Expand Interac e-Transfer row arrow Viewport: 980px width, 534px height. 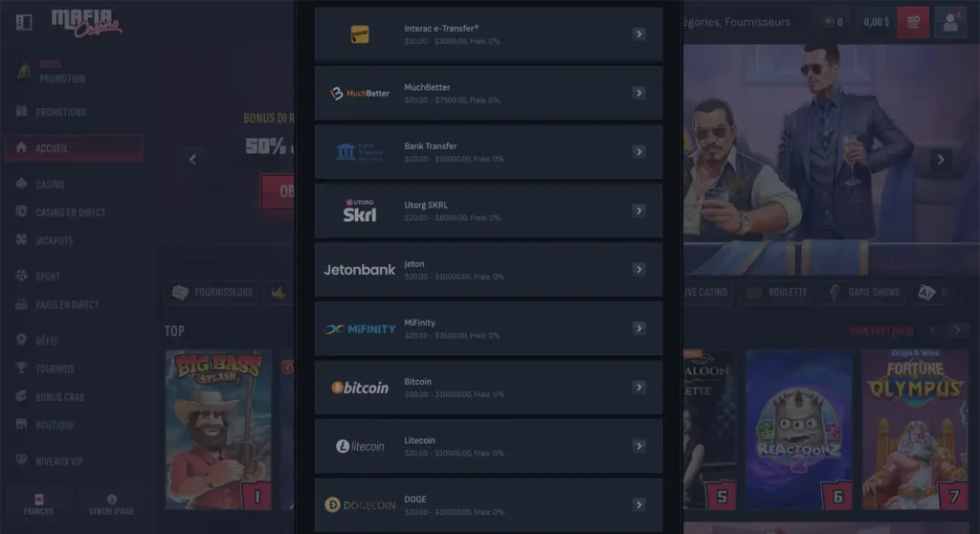pos(638,33)
